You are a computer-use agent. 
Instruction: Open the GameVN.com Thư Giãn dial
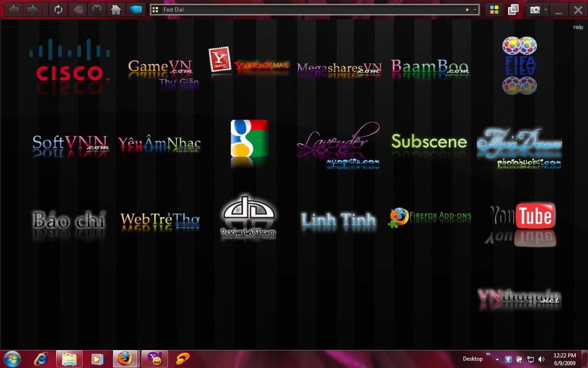(162, 74)
